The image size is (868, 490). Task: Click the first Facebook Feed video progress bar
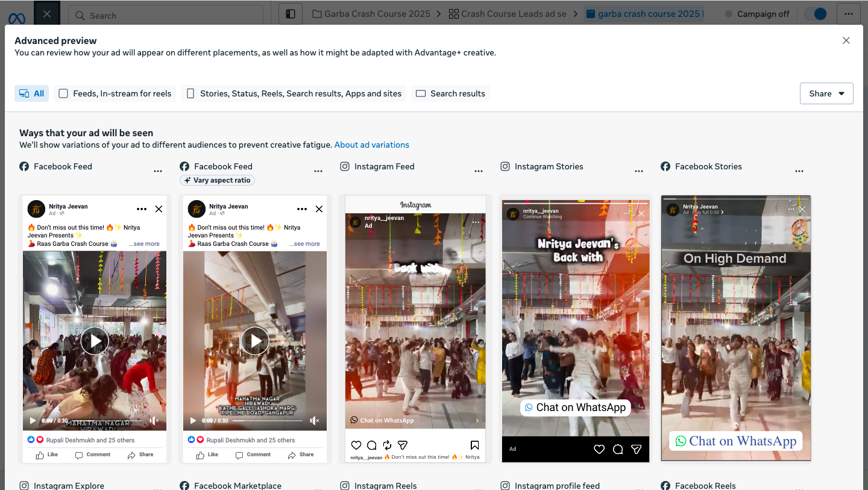point(108,421)
